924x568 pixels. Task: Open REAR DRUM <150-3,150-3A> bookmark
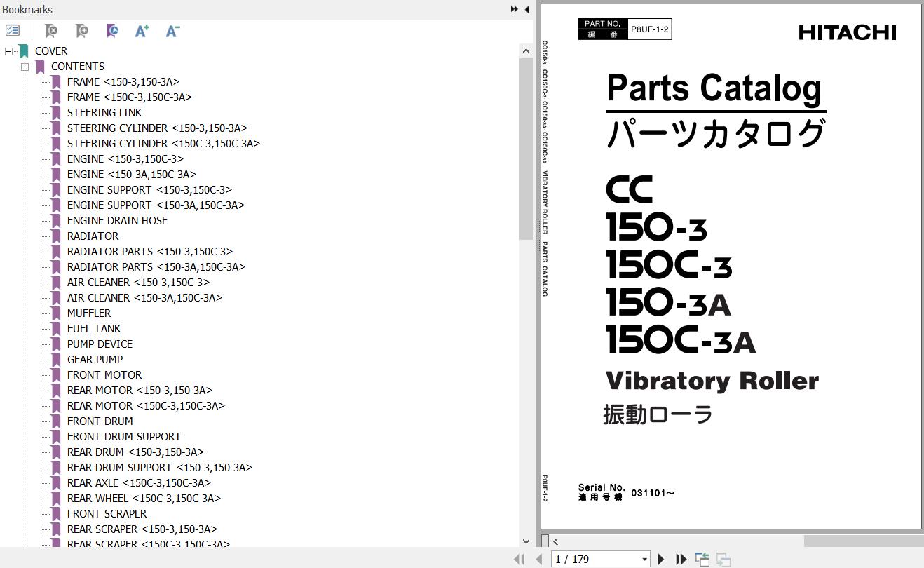tap(135, 452)
